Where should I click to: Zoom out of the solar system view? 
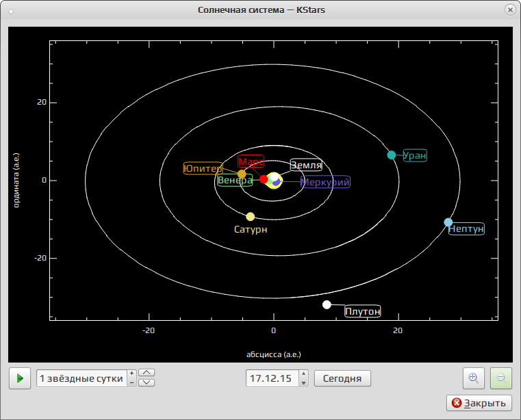pyautogui.click(x=501, y=378)
